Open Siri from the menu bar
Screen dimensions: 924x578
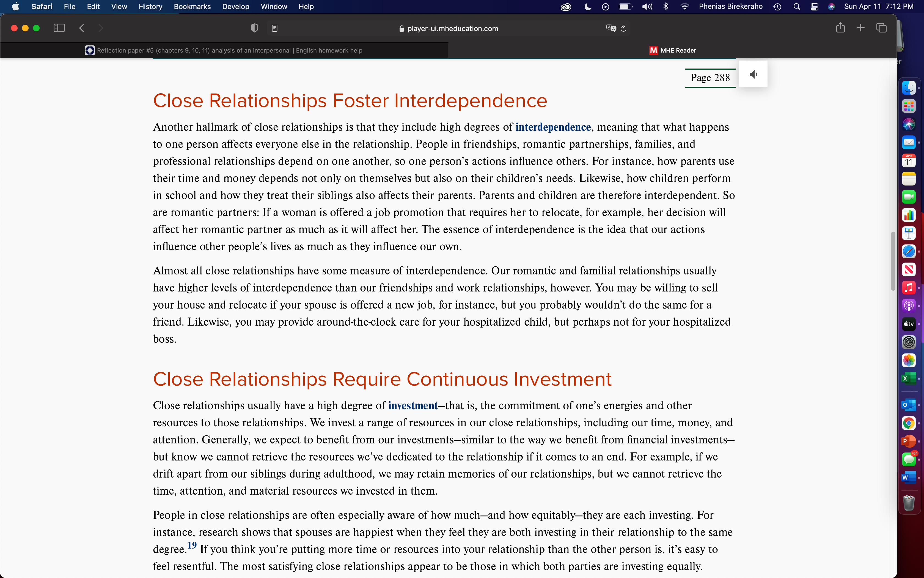click(832, 7)
